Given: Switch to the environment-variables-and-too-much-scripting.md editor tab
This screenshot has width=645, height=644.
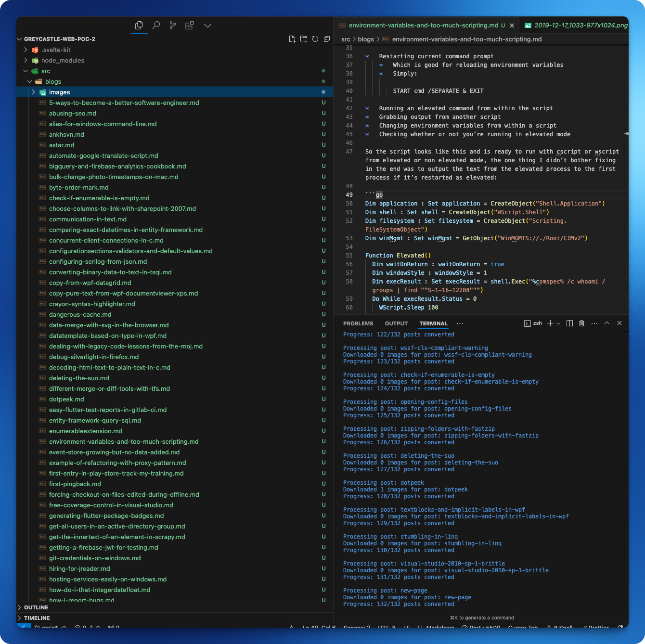Looking at the screenshot, I should (424, 26).
